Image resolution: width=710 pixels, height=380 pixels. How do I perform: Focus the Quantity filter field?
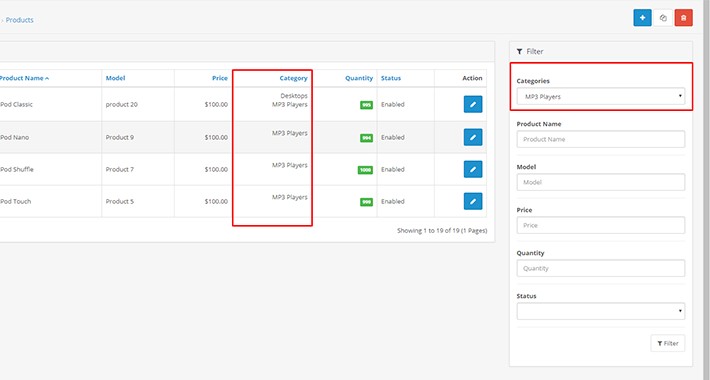click(x=600, y=268)
